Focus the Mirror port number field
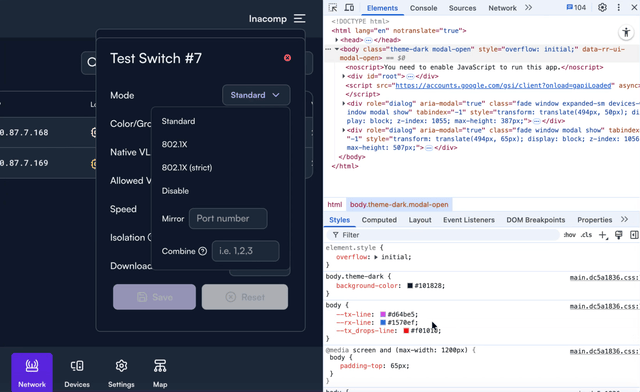The height and width of the screenshot is (392, 640). [x=228, y=218]
